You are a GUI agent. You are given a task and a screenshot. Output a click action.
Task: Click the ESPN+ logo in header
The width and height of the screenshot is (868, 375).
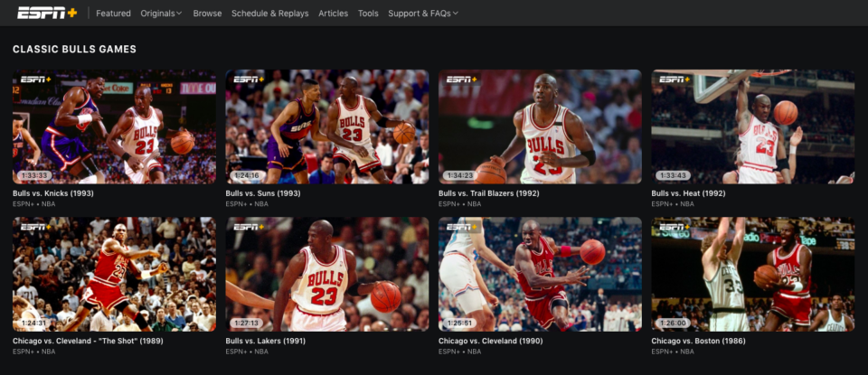tap(47, 13)
